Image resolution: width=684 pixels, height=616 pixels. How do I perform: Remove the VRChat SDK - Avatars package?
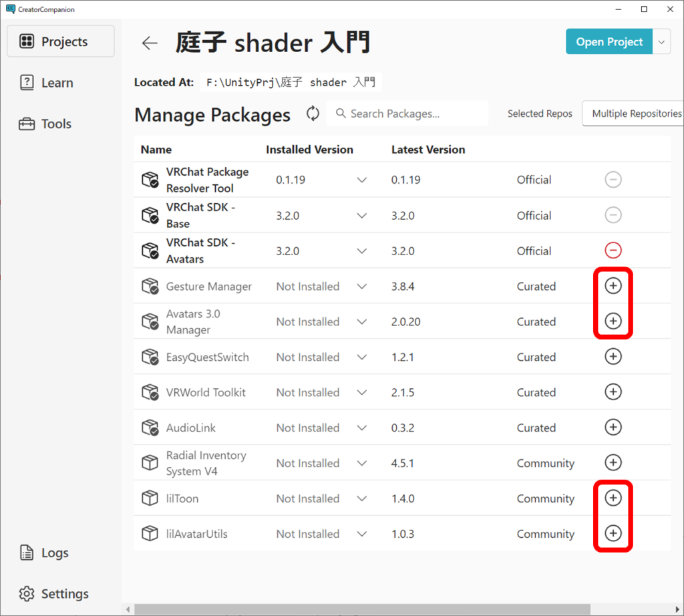click(x=613, y=251)
